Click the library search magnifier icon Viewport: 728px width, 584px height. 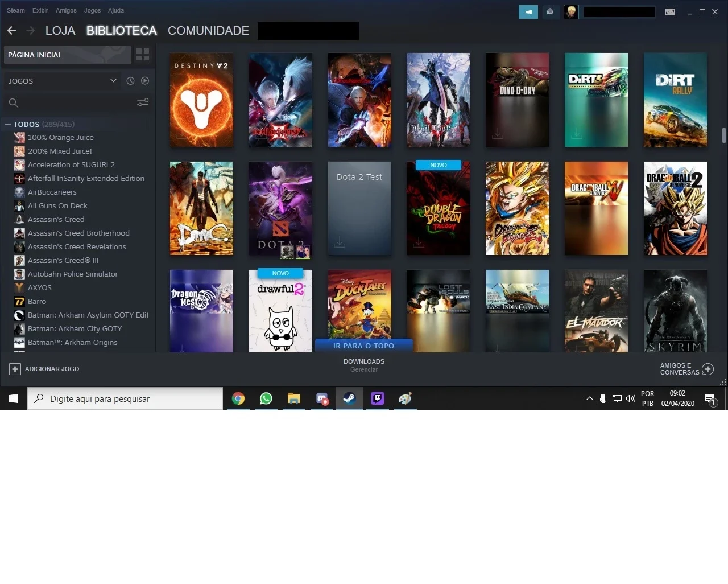[x=14, y=103]
